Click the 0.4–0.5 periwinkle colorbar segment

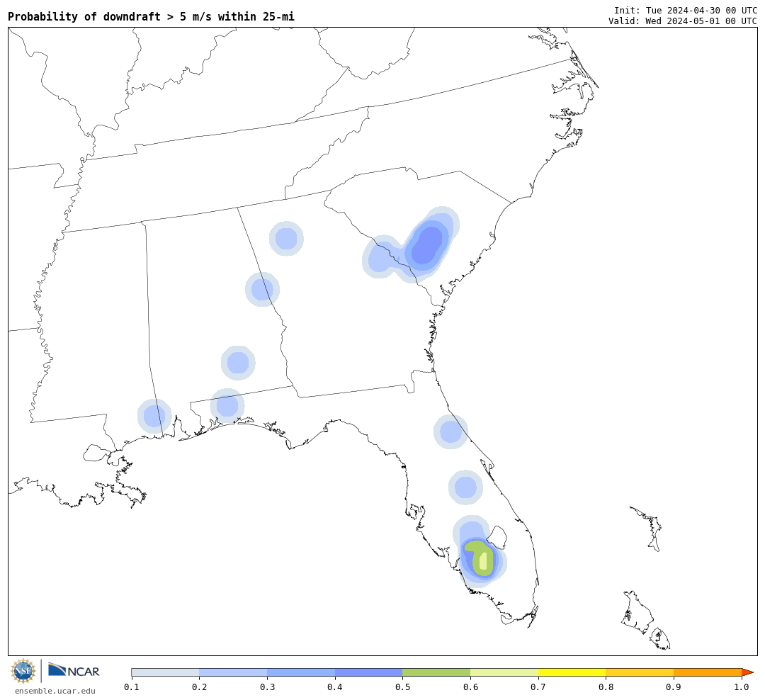(x=369, y=672)
